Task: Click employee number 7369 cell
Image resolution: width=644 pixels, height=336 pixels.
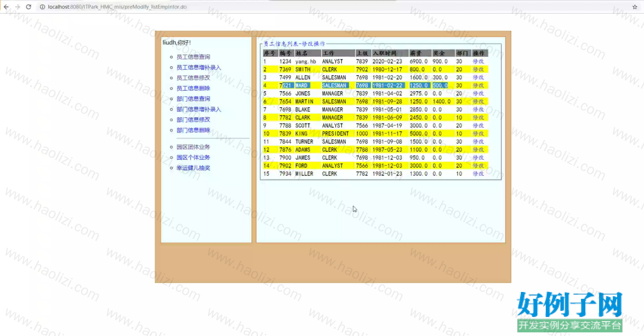Action: [285, 70]
